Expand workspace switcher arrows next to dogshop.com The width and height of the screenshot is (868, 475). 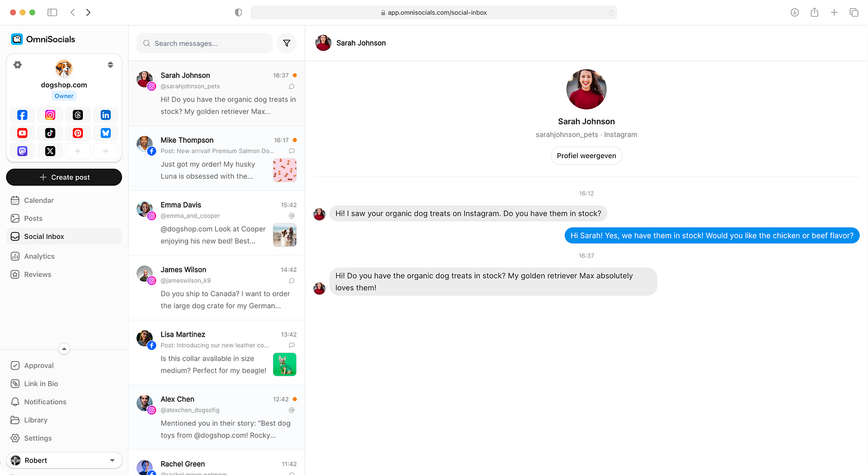point(110,64)
